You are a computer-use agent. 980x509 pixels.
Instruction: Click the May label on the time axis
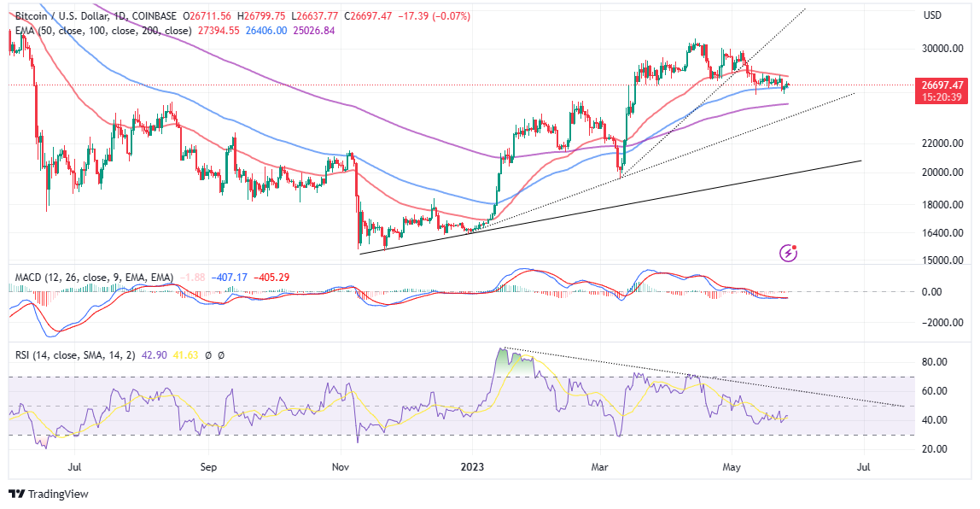click(x=732, y=468)
